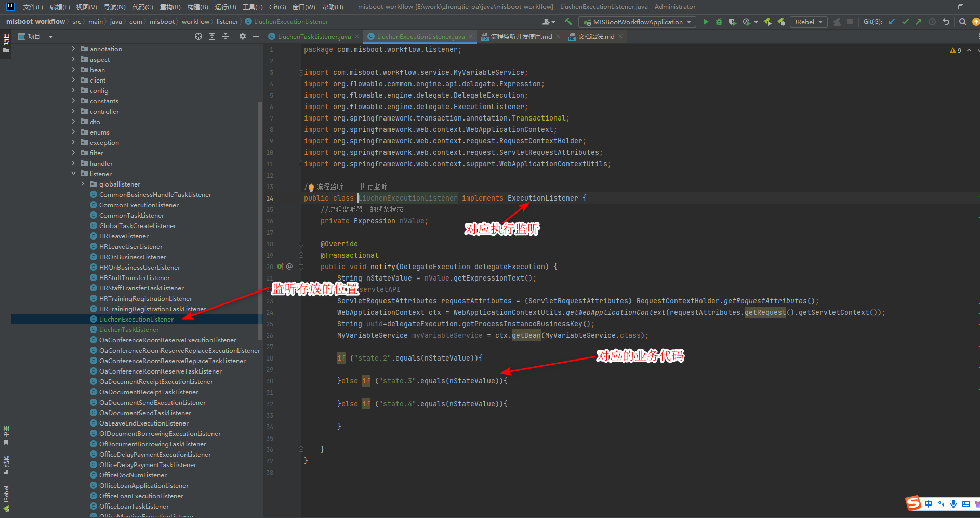Expand the annotation folder
Viewport: 980px width, 518px height.
[x=73, y=49]
